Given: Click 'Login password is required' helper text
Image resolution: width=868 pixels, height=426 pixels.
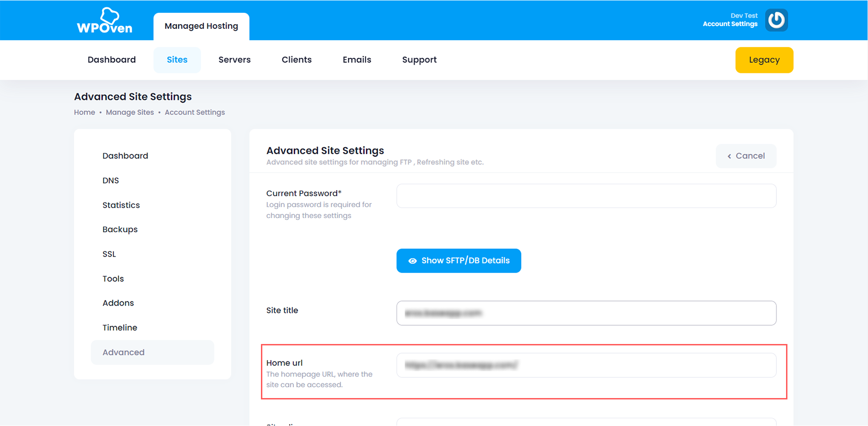Looking at the screenshot, I should pyautogui.click(x=319, y=210).
